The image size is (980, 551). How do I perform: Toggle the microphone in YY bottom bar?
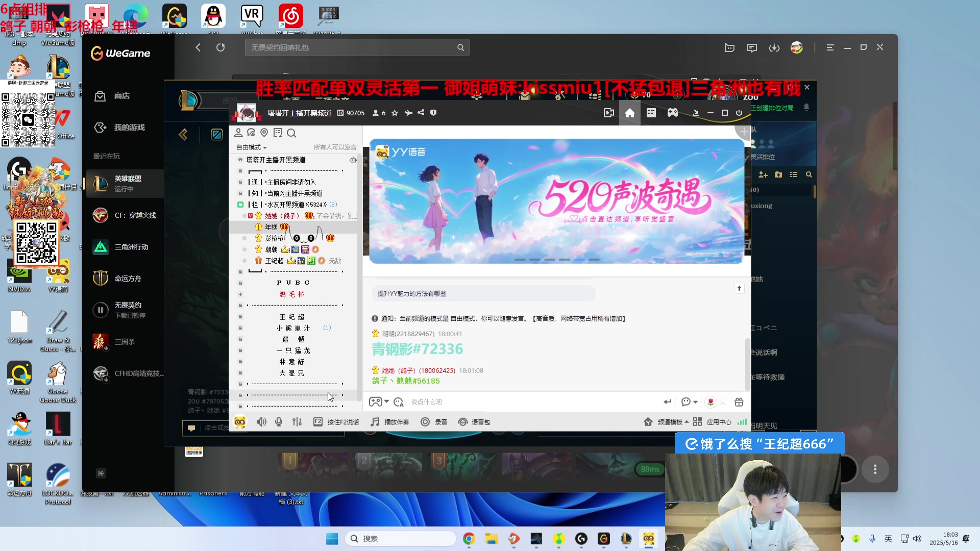(279, 422)
